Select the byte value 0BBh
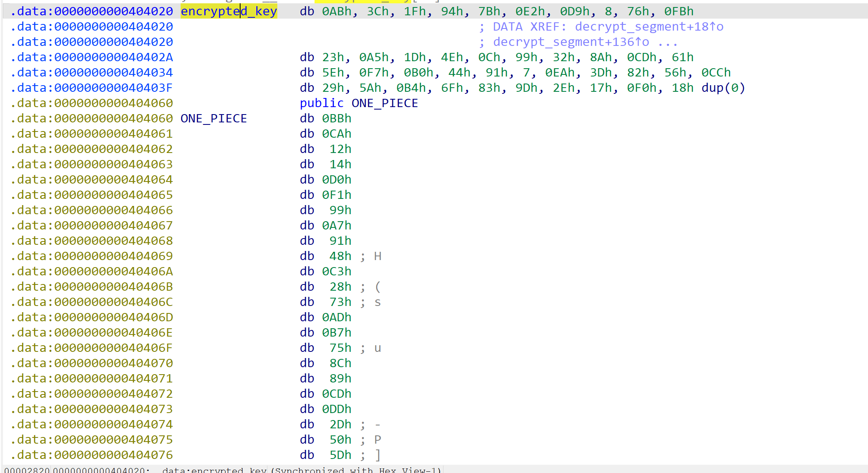This screenshot has width=868, height=473. pos(336,118)
